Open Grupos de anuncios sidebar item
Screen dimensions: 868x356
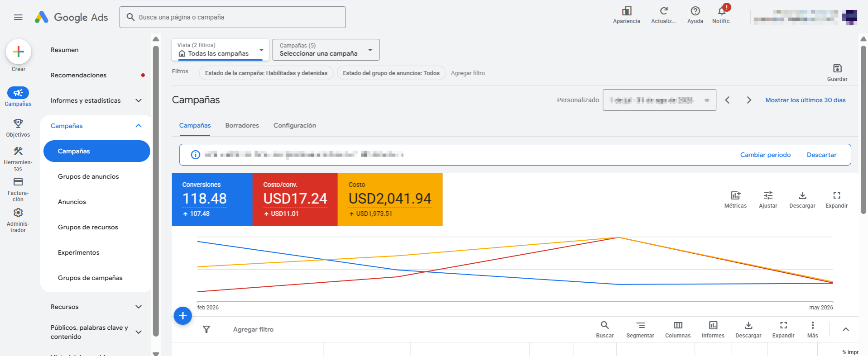[88, 176]
